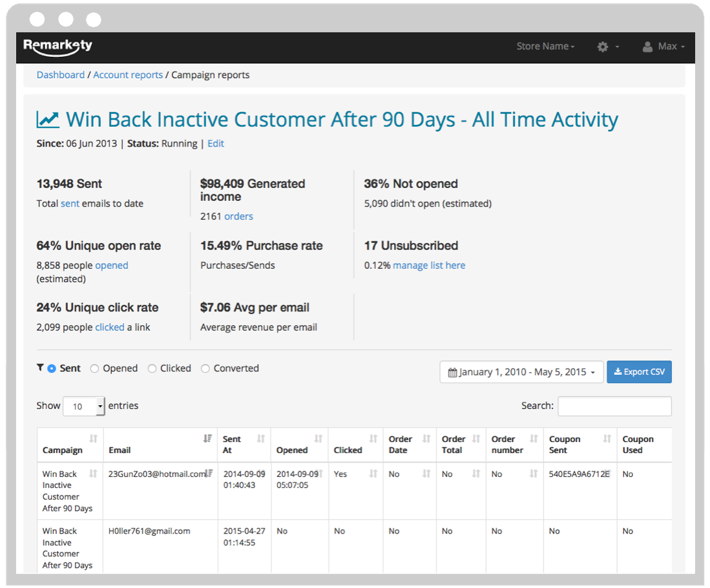This screenshot has width=710, height=588.
Task: Open settings via the gear icon in the header
Action: tap(602, 47)
